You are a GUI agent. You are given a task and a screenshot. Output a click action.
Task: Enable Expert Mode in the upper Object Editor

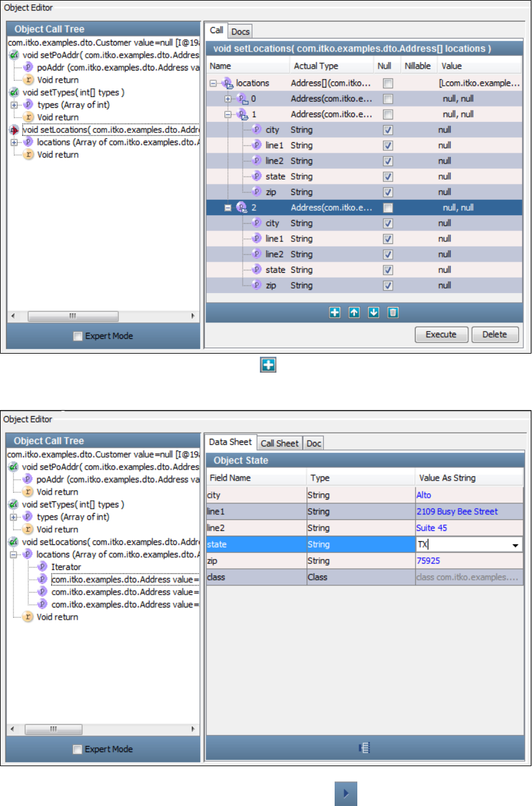click(x=77, y=336)
